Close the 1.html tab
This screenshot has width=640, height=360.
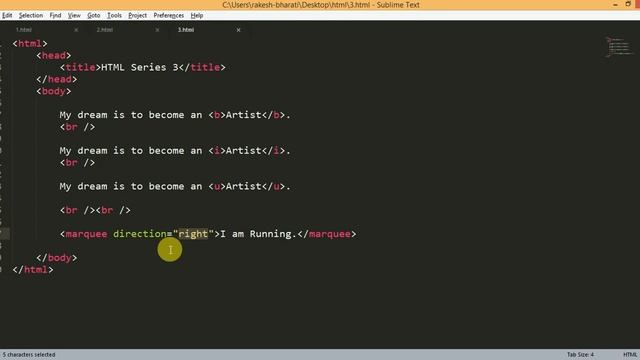[76, 30]
